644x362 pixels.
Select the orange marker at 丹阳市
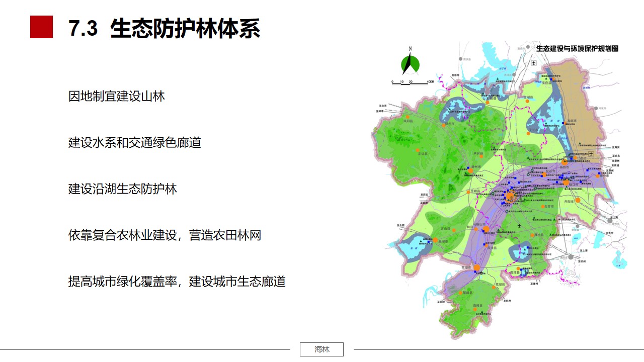point(577,200)
